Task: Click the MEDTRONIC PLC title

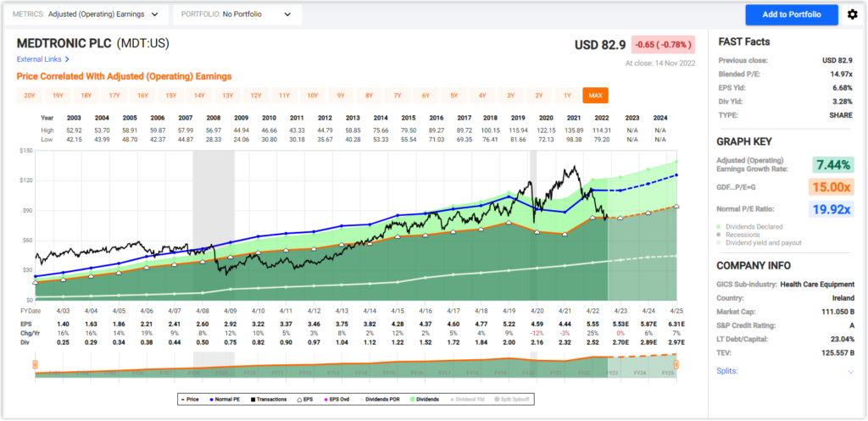Action: click(x=64, y=42)
